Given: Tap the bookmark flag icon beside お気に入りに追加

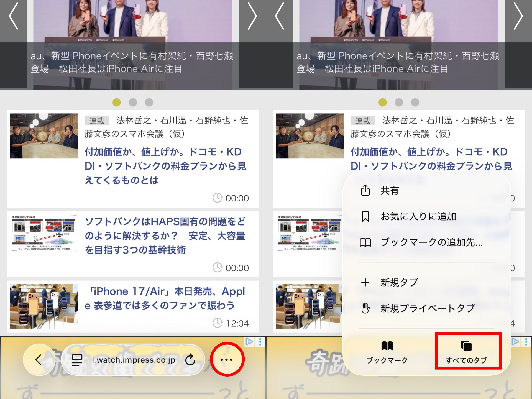Looking at the screenshot, I should (x=366, y=217).
